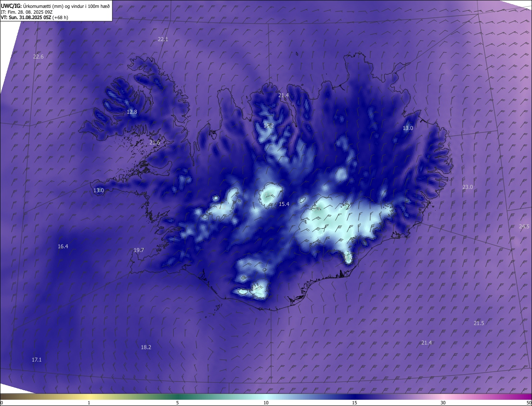Click the 12.8 value over the Westfjords
The image size is (532, 406).
tap(132, 112)
